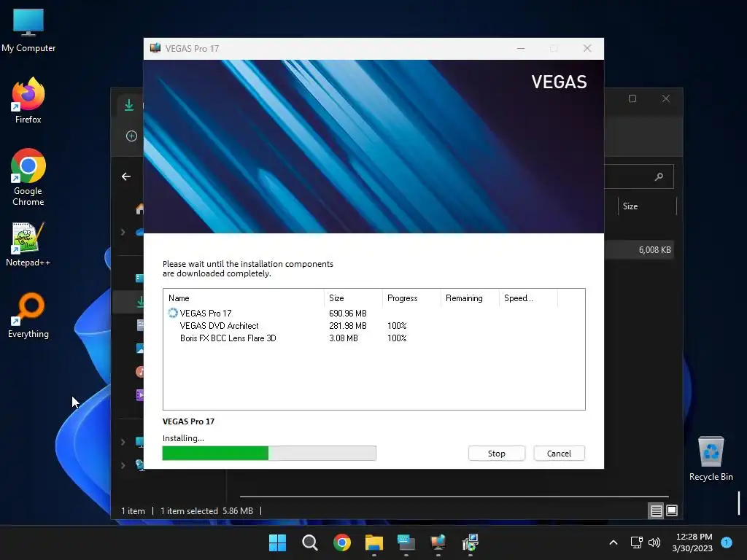Switch to large icons view in File Explorer
This screenshot has height=560, width=747.
(672, 511)
